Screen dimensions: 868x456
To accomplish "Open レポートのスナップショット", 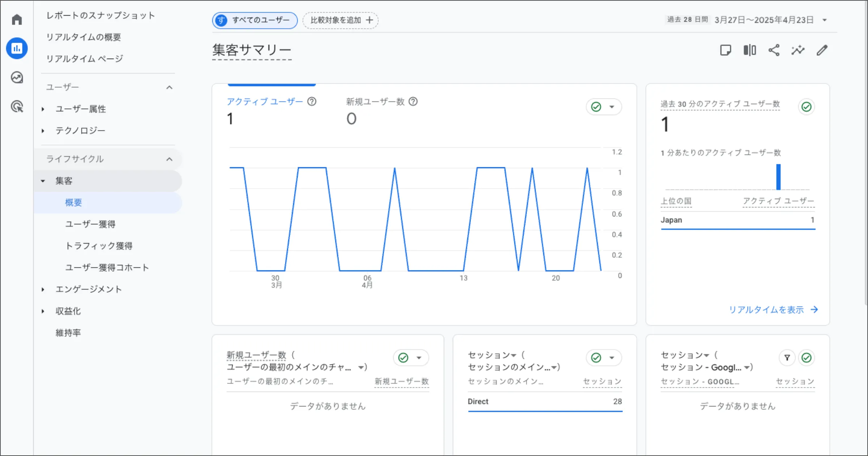I will pos(101,16).
